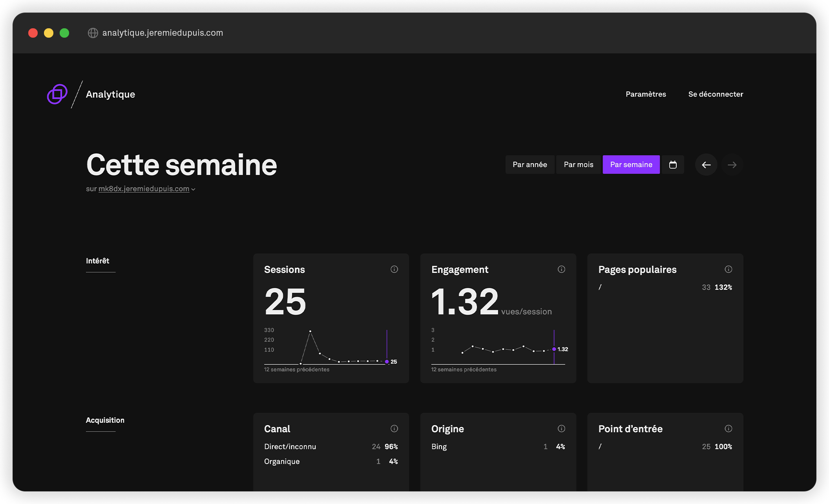Viewport: 829px width, 504px height.
Task: Click the purple Analytique logo icon
Action: pyautogui.click(x=57, y=94)
